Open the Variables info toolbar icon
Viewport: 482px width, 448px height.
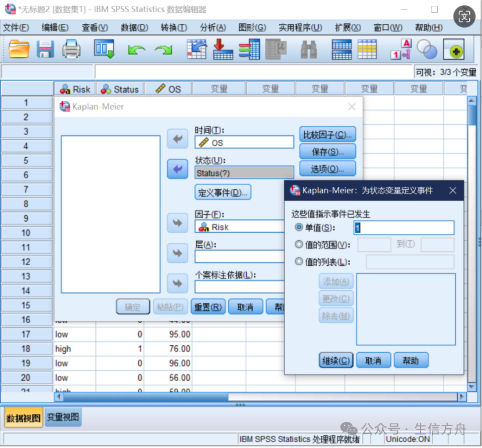coord(249,49)
